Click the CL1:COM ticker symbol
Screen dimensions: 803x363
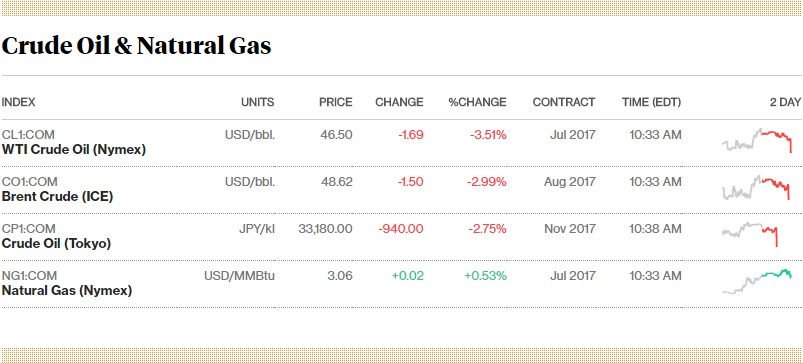click(28, 135)
